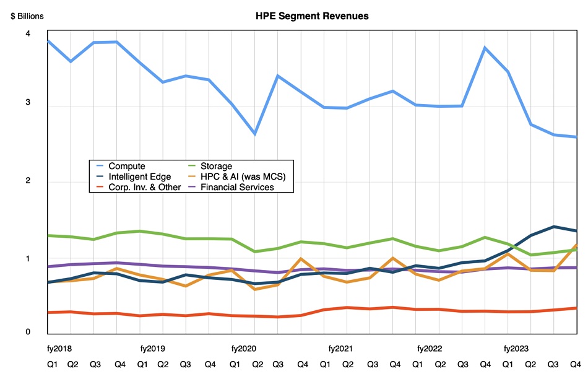Click the y-axis value 2

pos(28,180)
